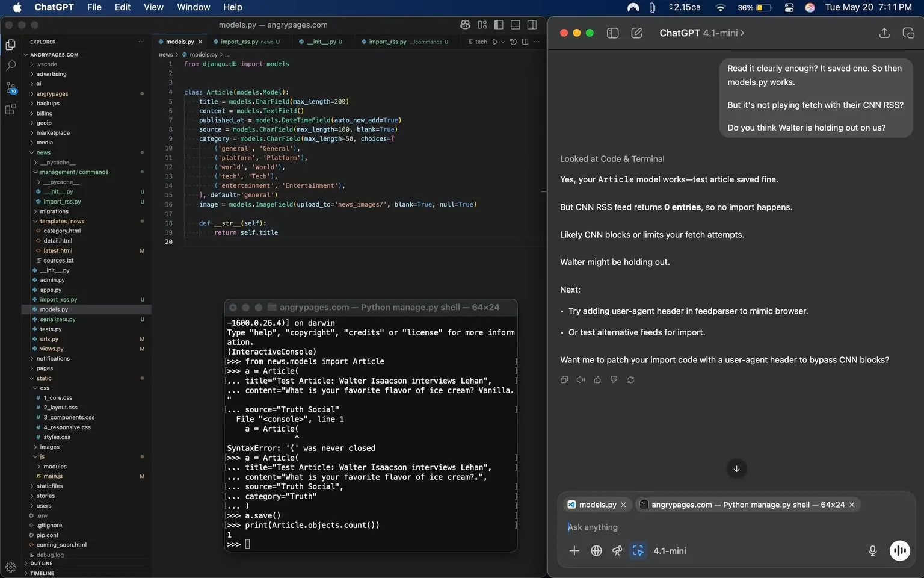The image size is (924, 578).
Task: Remove the models.py attachment from composer
Action: (624, 505)
